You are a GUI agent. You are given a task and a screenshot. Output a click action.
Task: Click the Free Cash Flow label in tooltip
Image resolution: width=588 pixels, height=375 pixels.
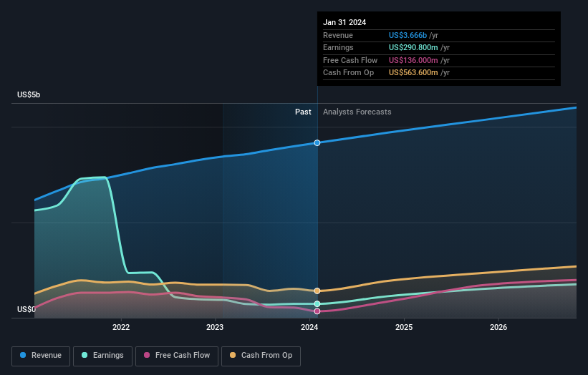pyautogui.click(x=350, y=60)
